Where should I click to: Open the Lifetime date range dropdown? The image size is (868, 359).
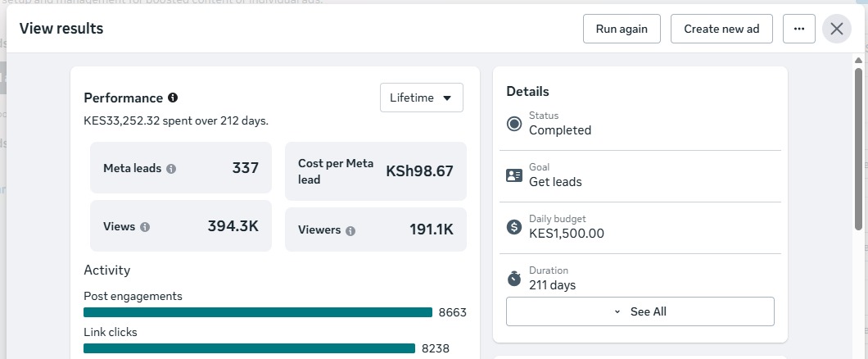(421, 98)
